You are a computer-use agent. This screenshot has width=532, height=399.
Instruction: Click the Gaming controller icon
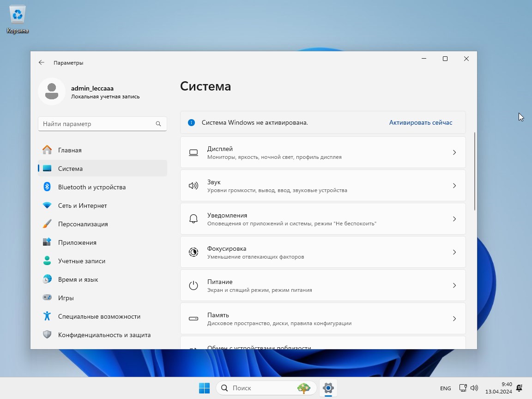coord(47,297)
